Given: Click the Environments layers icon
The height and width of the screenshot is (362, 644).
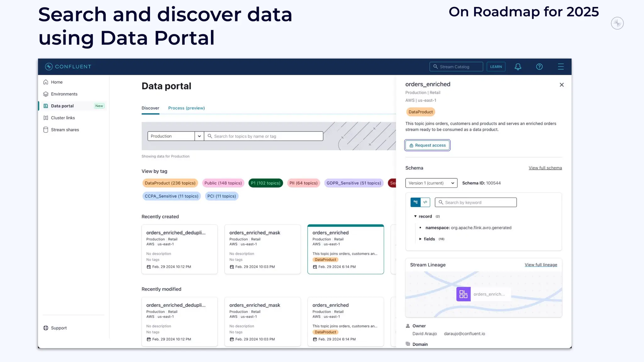Looking at the screenshot, I should [x=46, y=94].
